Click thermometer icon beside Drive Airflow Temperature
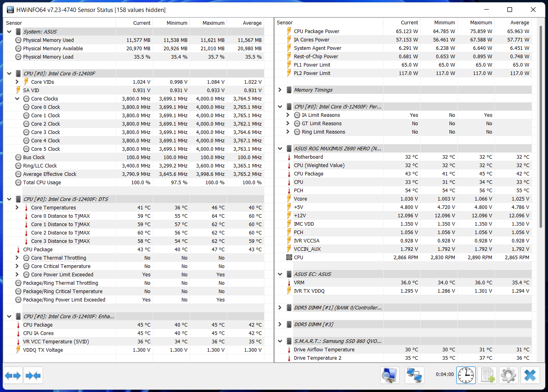Image resolution: width=548 pixels, height=392 pixels. [289, 350]
